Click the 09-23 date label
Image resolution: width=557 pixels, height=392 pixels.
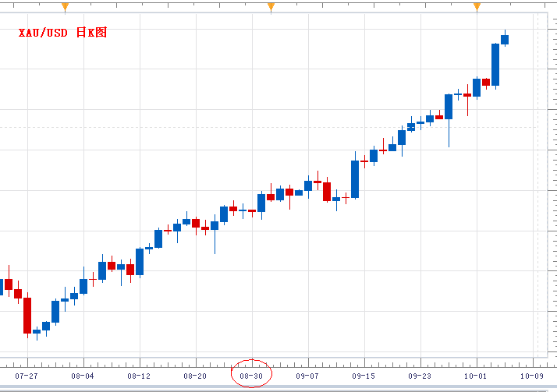[420, 376]
